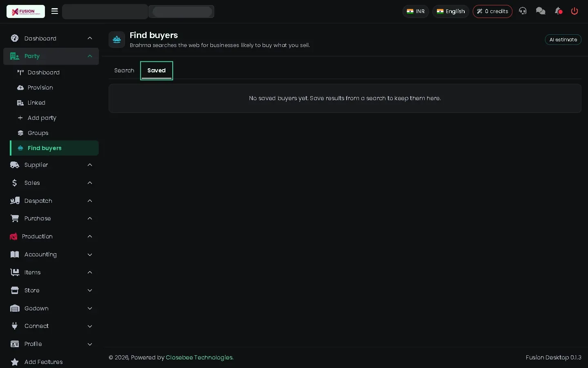Expand the Accounting sidebar section
This screenshot has width=588, height=368.
[51, 254]
